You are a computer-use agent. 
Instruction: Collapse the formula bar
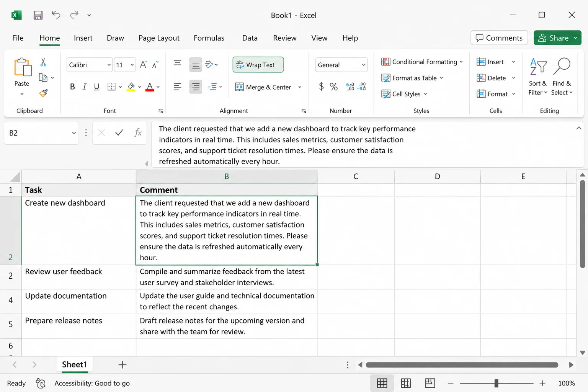[x=579, y=128]
